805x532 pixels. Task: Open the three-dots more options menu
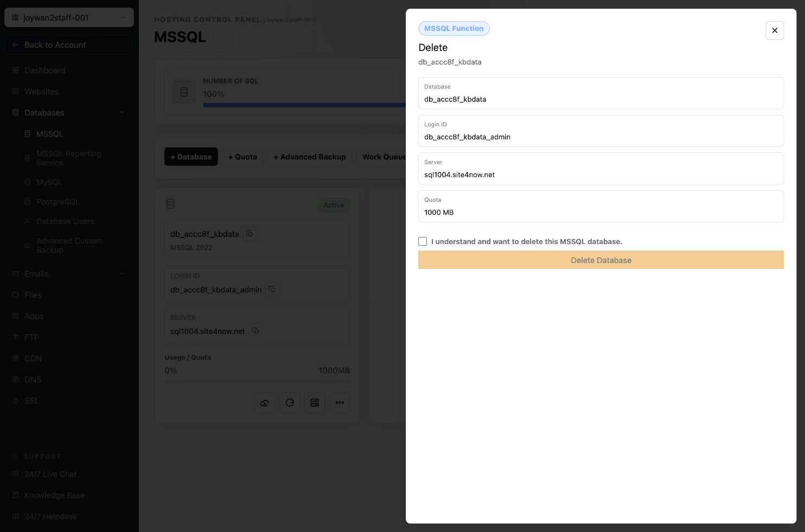point(340,402)
